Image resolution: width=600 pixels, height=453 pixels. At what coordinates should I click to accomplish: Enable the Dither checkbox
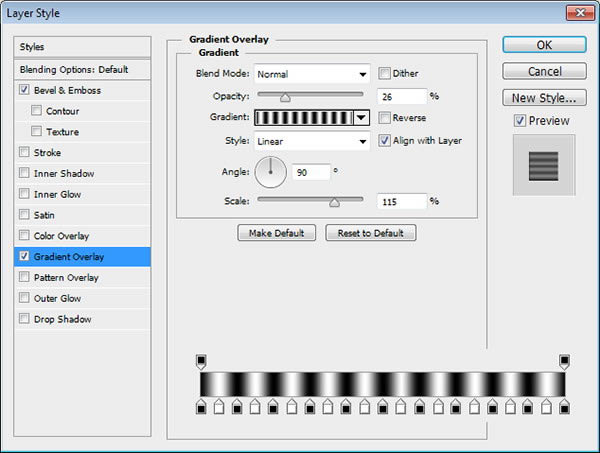tap(384, 73)
